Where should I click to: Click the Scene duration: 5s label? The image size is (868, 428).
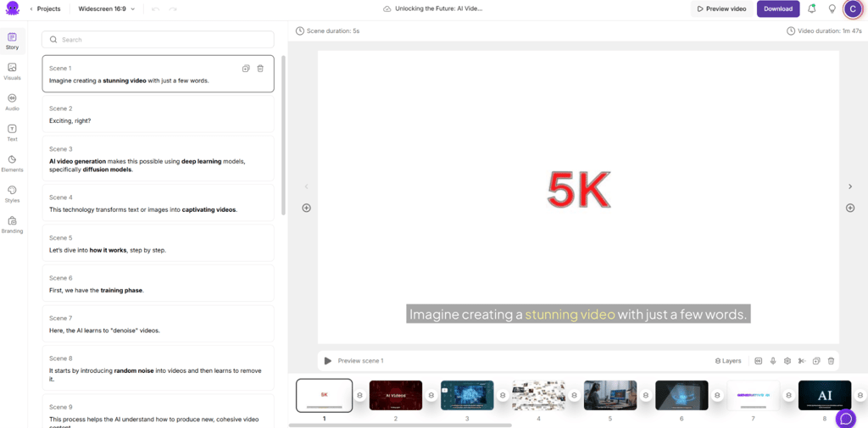(x=328, y=31)
